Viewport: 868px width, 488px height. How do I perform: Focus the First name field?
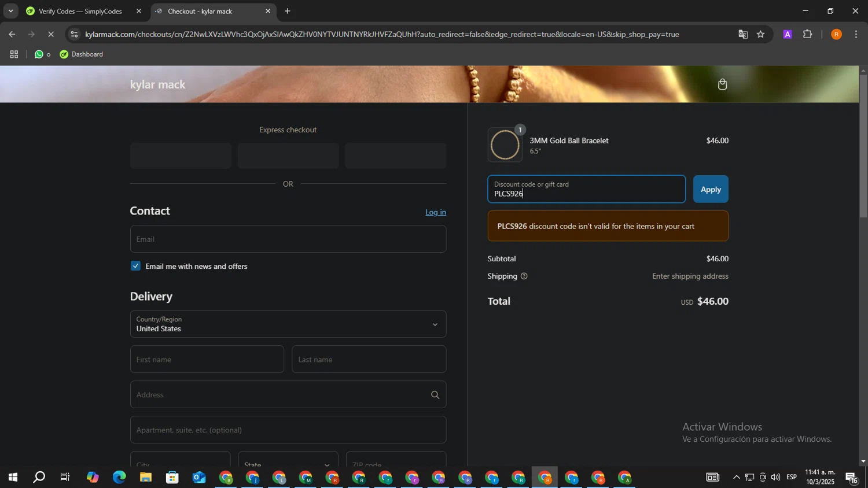point(207,359)
